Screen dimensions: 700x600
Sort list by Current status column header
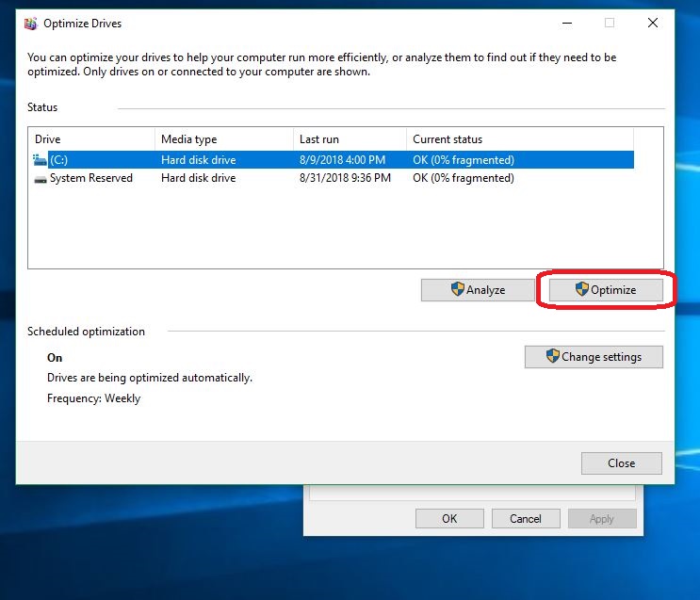(518, 139)
